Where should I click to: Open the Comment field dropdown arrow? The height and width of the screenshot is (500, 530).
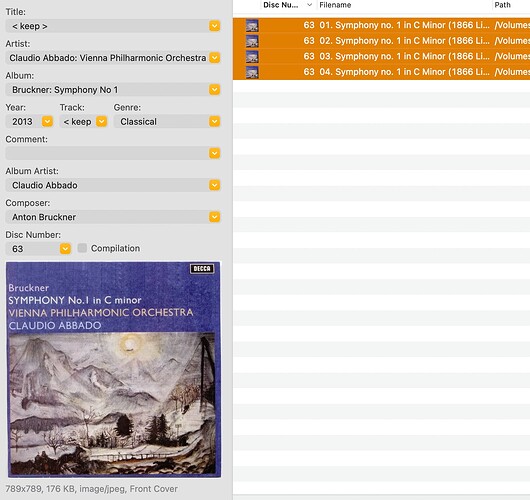tap(214, 153)
